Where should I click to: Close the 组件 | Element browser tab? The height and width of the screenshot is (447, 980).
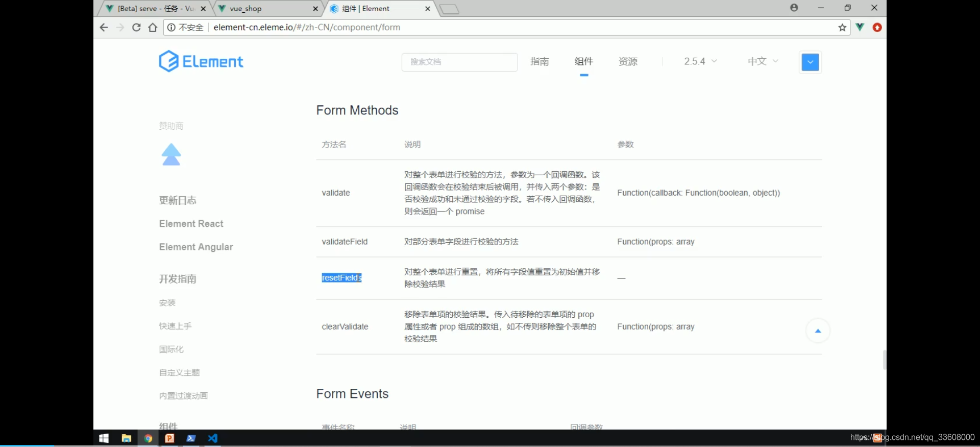[x=428, y=9]
